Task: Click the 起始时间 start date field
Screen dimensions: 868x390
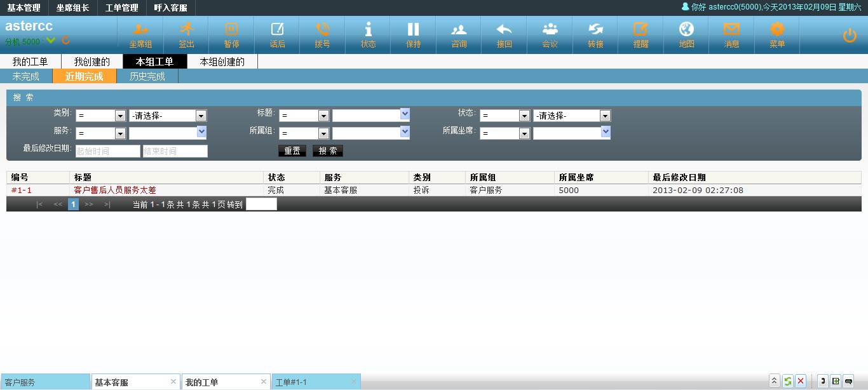Action: [108, 151]
